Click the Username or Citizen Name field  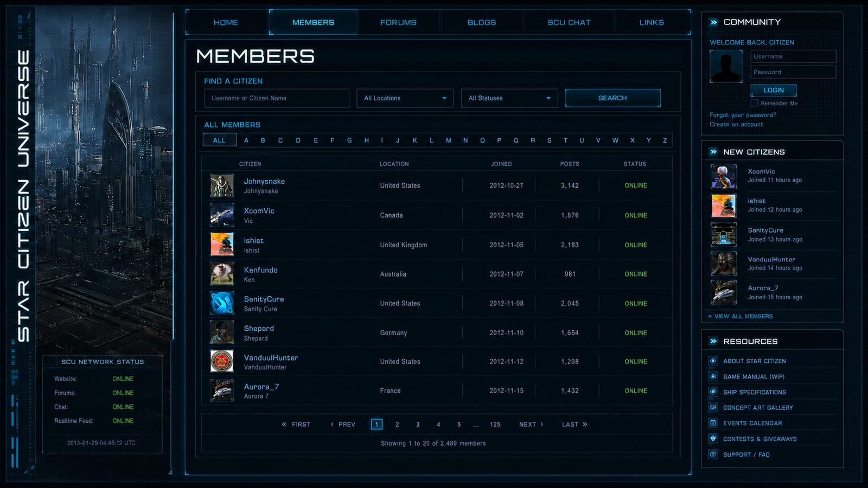pos(277,98)
